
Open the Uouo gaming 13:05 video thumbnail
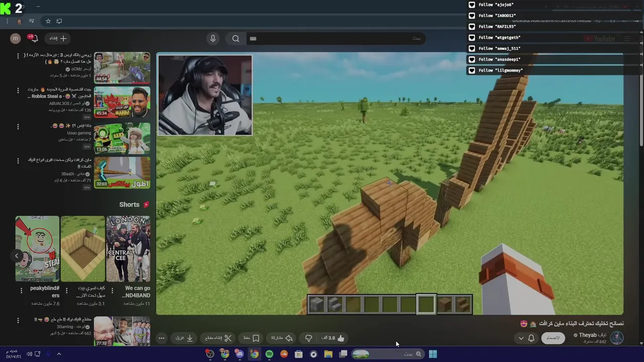[122, 138]
